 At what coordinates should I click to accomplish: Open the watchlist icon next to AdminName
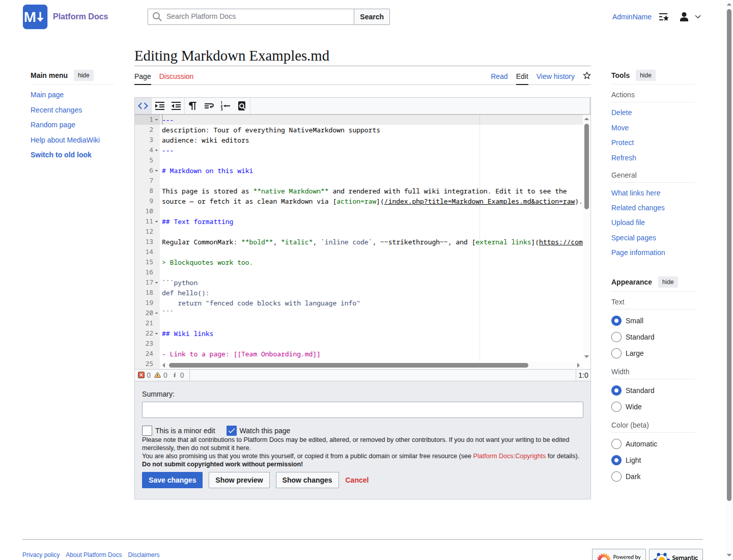[664, 17]
